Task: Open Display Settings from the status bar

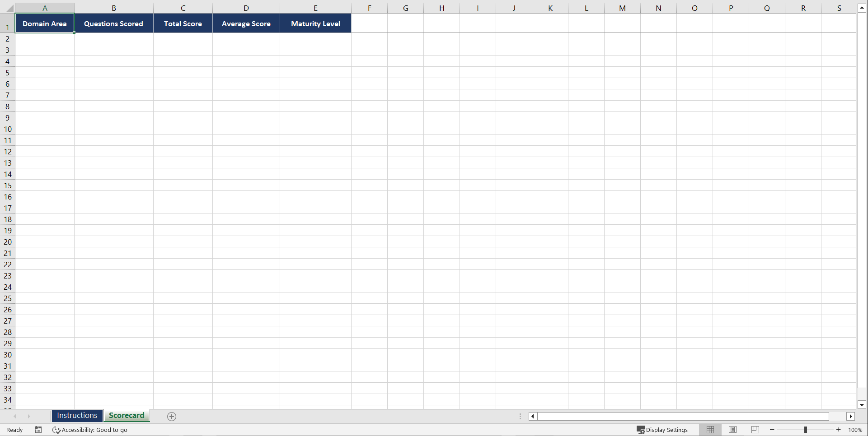Action: (x=662, y=430)
